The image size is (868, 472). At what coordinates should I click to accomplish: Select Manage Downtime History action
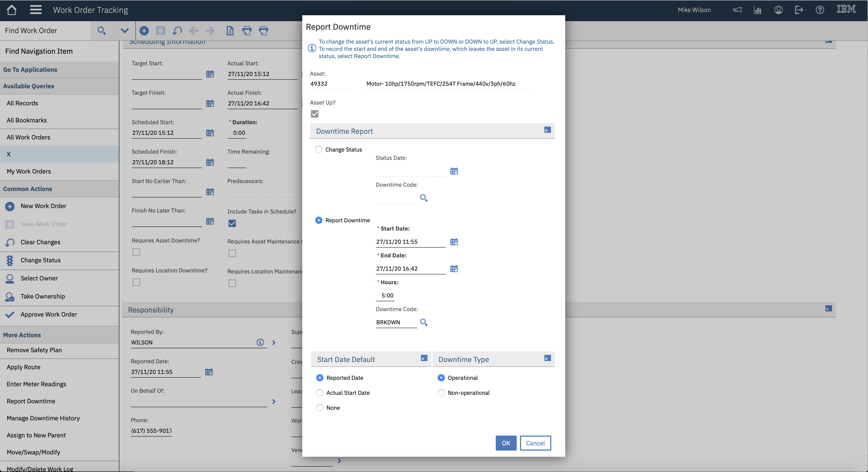pyautogui.click(x=43, y=418)
